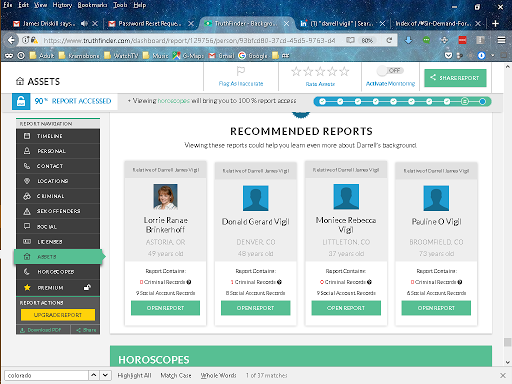Toggle Highlight All in find bar
The height and width of the screenshot is (384, 512).
134,375
